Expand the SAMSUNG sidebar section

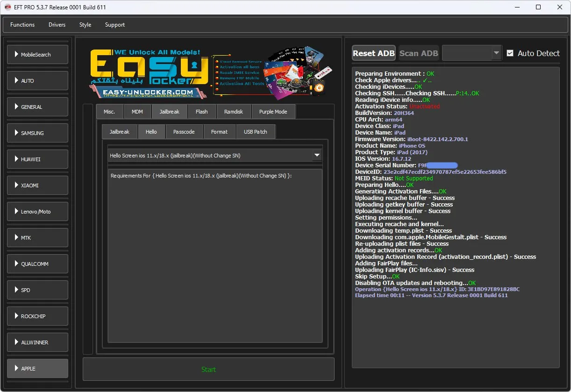(37, 133)
